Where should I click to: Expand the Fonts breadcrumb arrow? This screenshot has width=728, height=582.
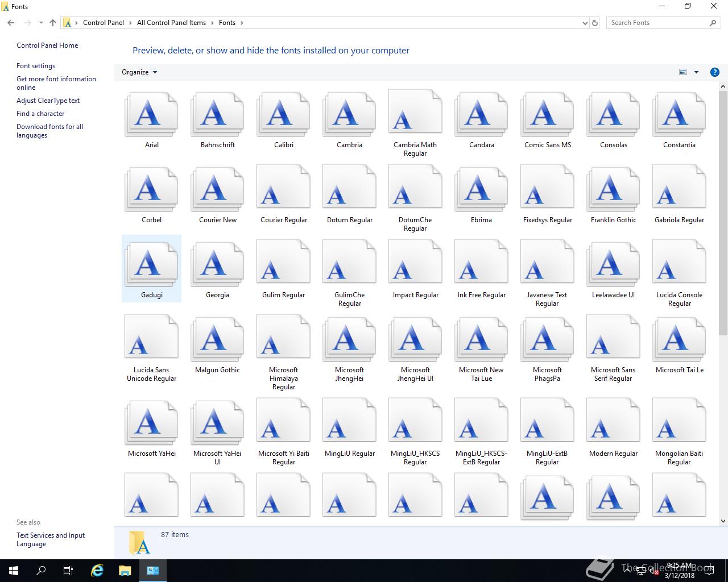(242, 23)
